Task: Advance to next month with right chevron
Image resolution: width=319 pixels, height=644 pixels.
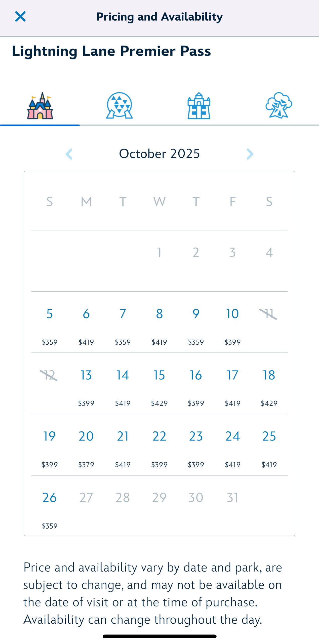Action: point(250,154)
